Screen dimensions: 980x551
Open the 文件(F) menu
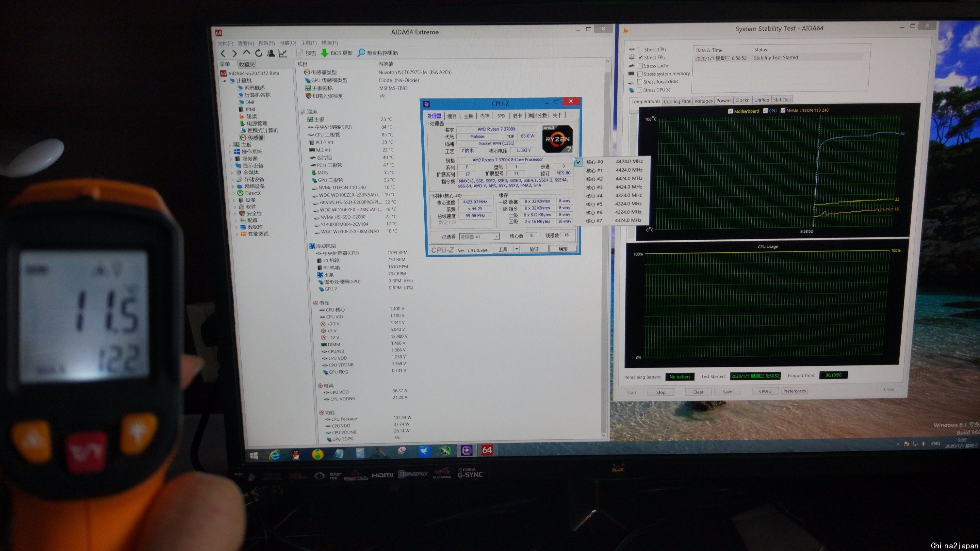point(226,43)
